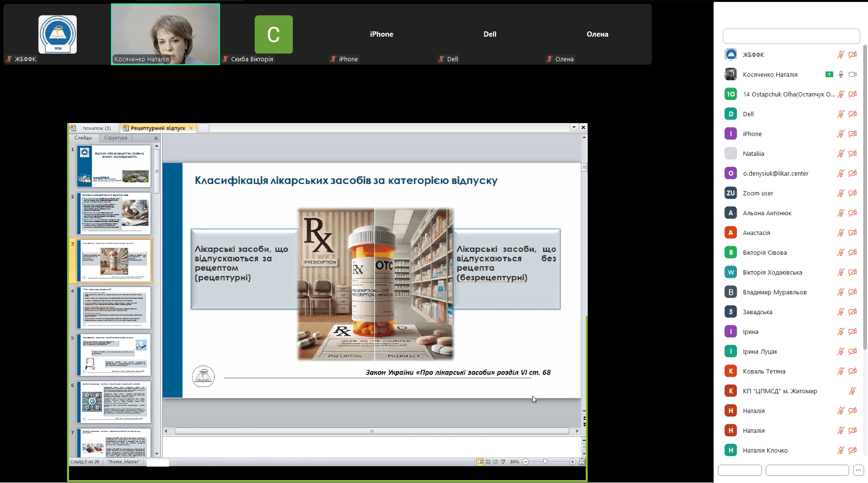The width and height of the screenshot is (868, 483).
Task: Adjust the PowerPoint zoom slider handle
Action: 545,462
